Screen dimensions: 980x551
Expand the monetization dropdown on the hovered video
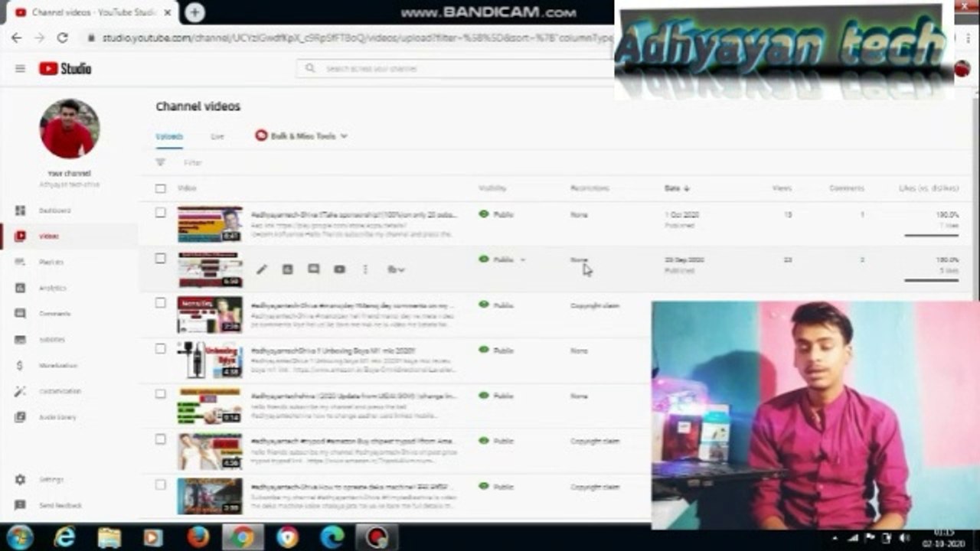coord(396,269)
